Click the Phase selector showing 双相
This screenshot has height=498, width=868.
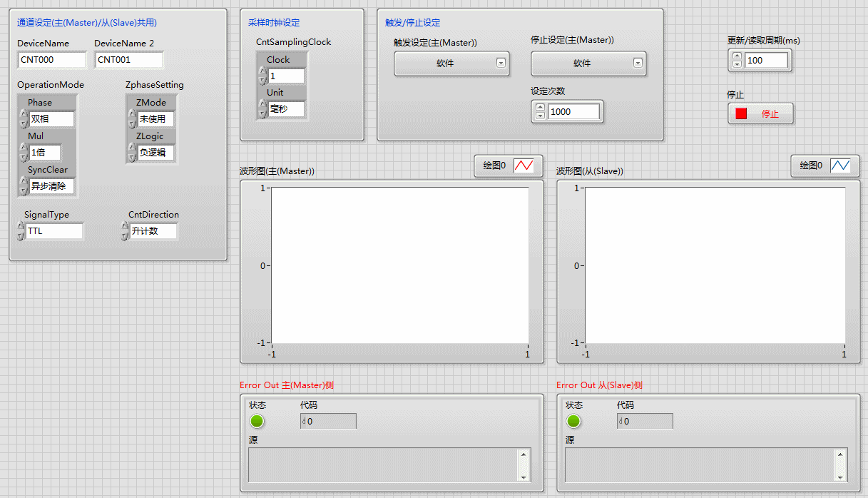point(51,119)
